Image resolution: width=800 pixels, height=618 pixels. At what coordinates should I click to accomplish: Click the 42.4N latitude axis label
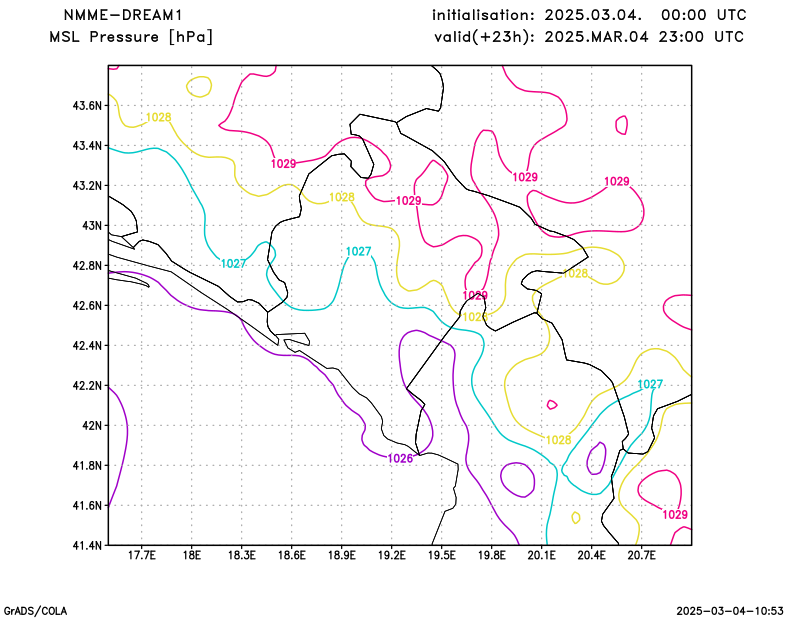[x=87, y=345]
